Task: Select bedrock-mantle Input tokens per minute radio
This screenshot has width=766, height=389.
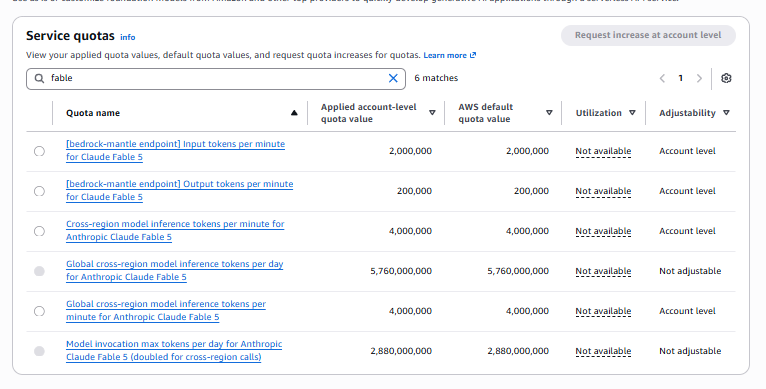Action: [39, 151]
